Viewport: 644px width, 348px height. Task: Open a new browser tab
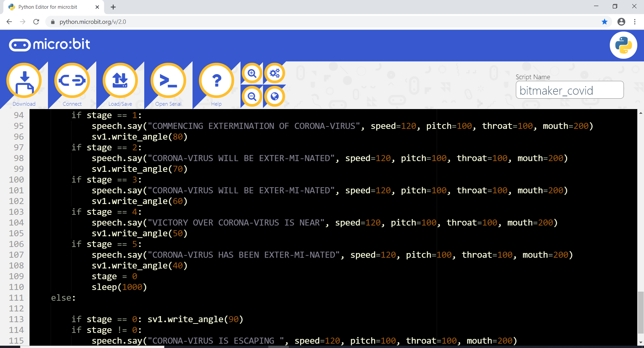click(x=113, y=7)
